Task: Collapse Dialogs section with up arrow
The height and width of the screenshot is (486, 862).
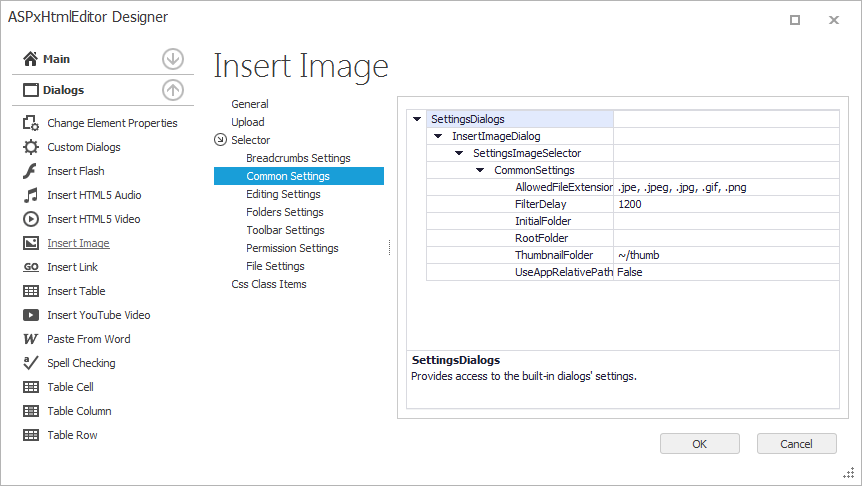Action: pos(173,90)
